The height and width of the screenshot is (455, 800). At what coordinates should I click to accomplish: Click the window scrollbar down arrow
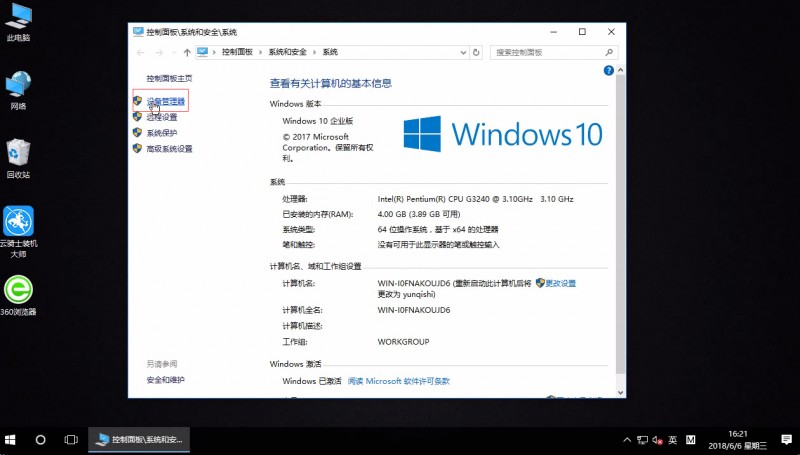pyautogui.click(x=620, y=393)
